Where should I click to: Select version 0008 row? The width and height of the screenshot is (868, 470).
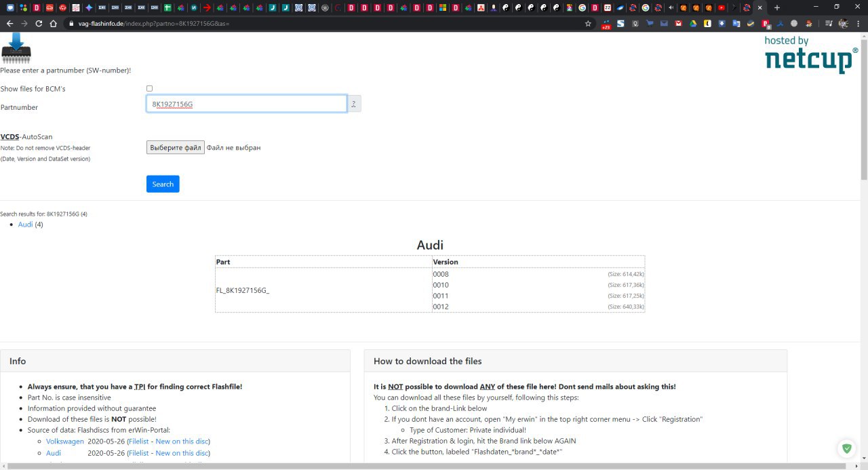[x=538, y=274]
